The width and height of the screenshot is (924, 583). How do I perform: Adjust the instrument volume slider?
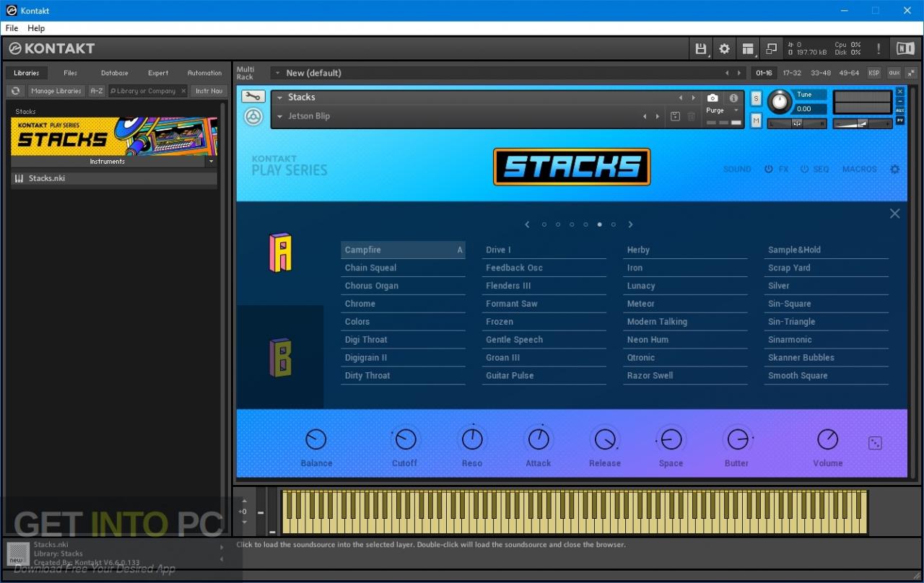(x=863, y=124)
